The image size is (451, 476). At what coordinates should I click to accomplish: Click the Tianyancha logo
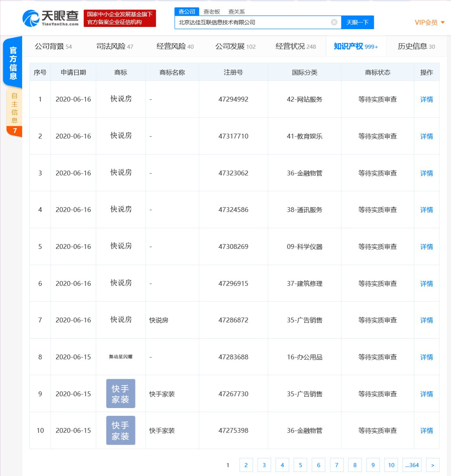point(50,18)
